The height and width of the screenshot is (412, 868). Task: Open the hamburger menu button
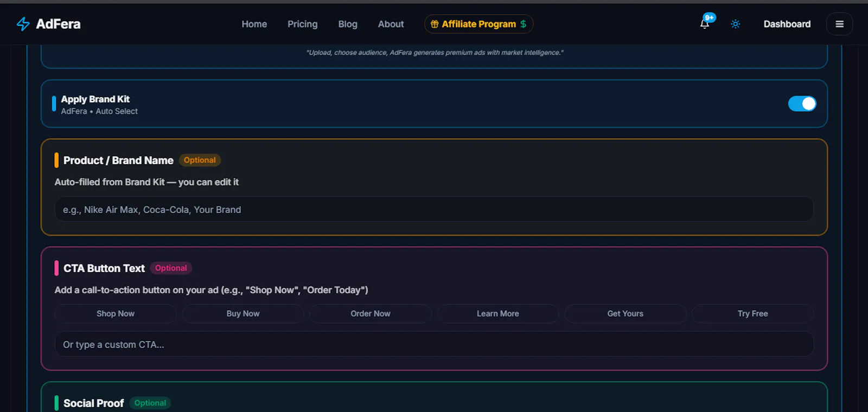tap(839, 24)
